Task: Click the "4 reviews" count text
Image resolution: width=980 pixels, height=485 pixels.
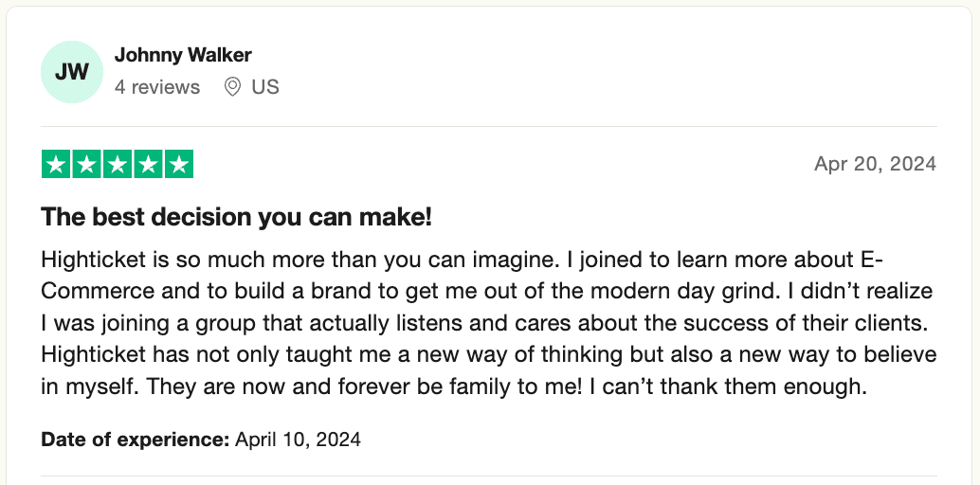Action: 157,87
